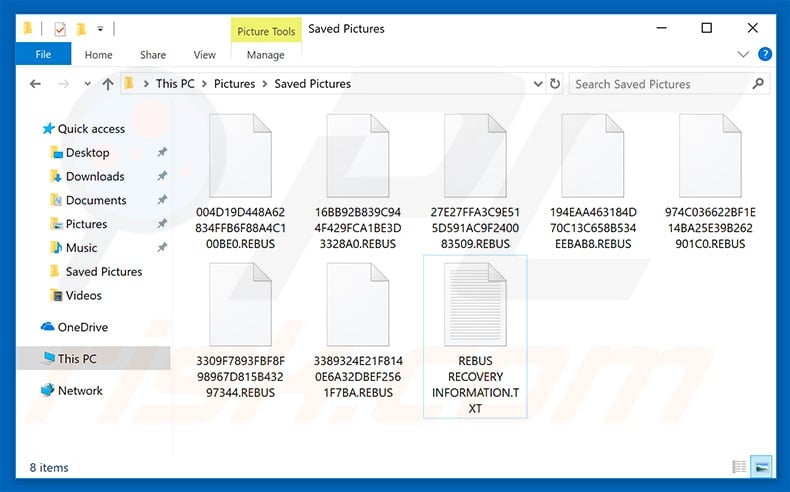Screen dimensions: 790x492
Task: Select file 27E27FFA3C9E51...83509.REBUS
Action: coord(475,182)
